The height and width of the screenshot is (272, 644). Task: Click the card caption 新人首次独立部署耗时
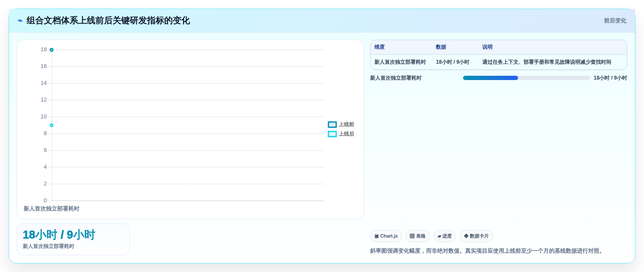(49, 246)
